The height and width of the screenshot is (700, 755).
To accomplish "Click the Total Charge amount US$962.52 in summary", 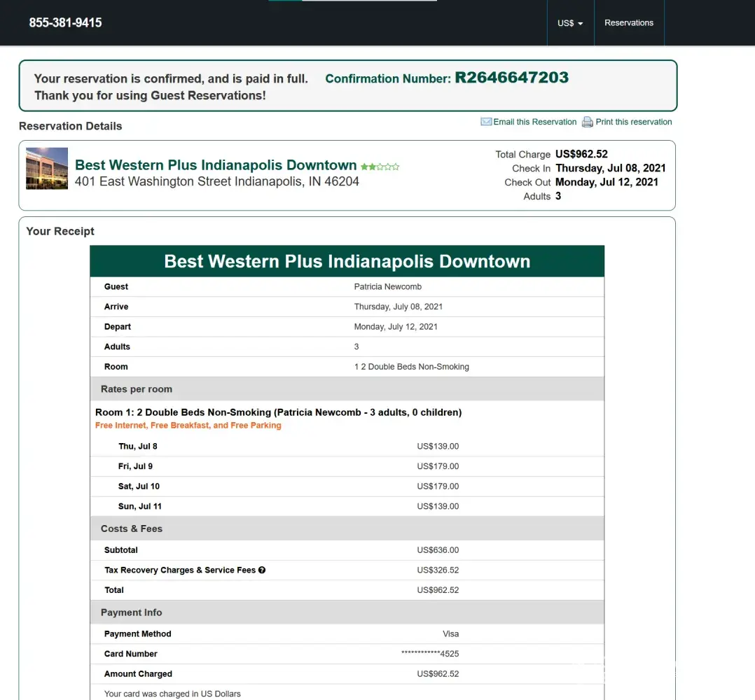I will coord(581,154).
